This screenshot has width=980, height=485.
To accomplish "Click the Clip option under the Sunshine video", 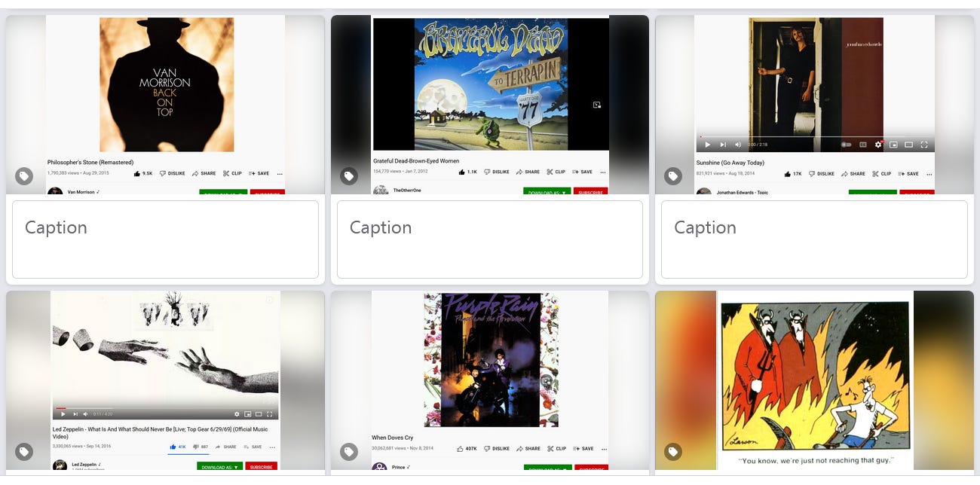I will coord(881,174).
